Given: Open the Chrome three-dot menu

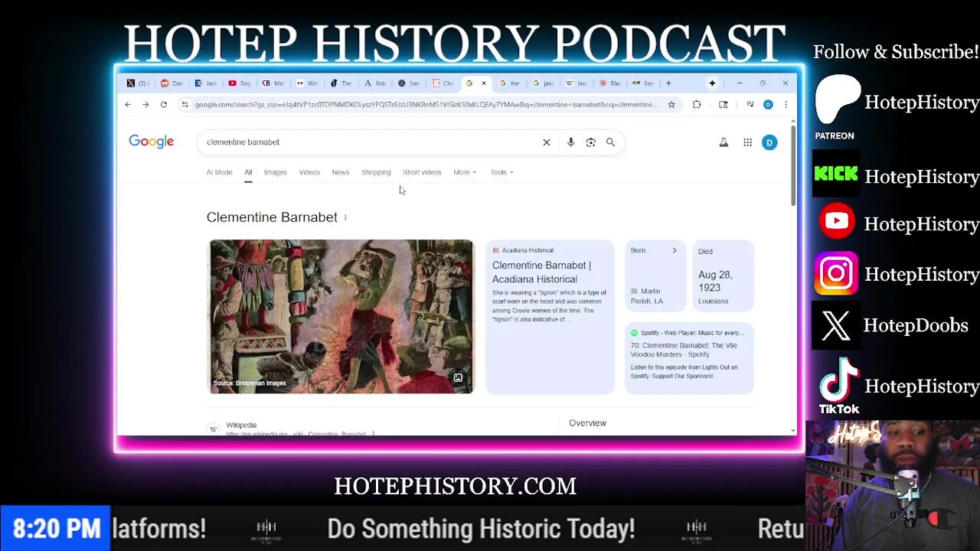Looking at the screenshot, I should pyautogui.click(x=786, y=105).
